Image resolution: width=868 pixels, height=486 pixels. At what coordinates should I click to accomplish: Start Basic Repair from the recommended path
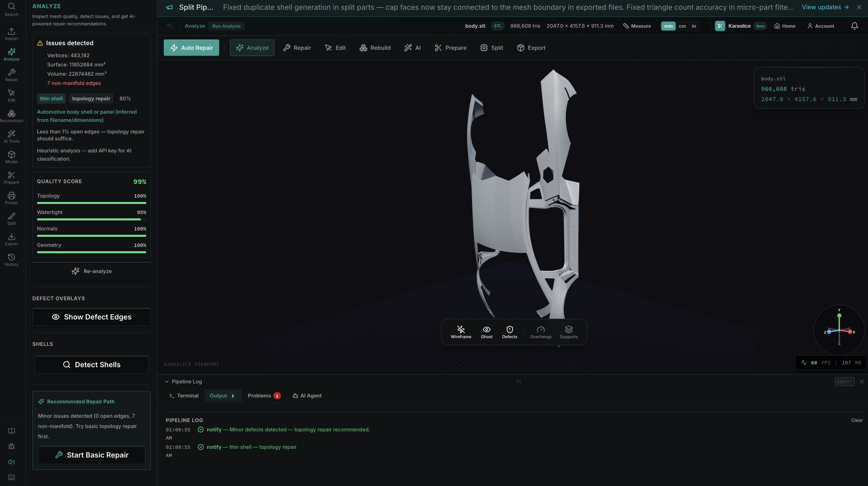[x=91, y=455]
